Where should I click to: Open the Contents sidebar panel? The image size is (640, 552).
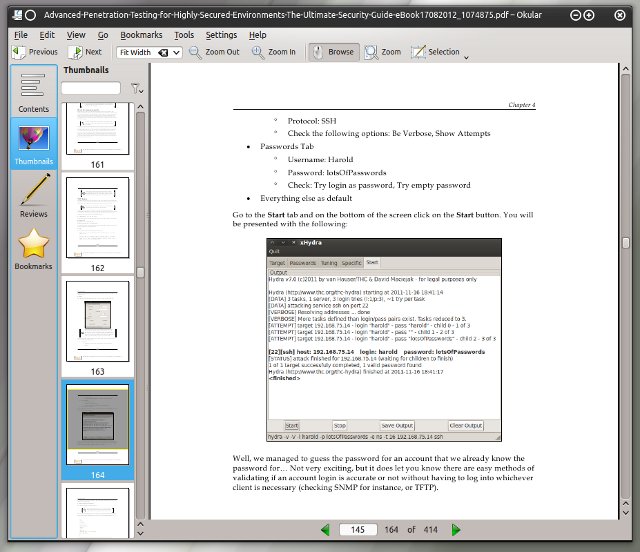pyautogui.click(x=33, y=92)
